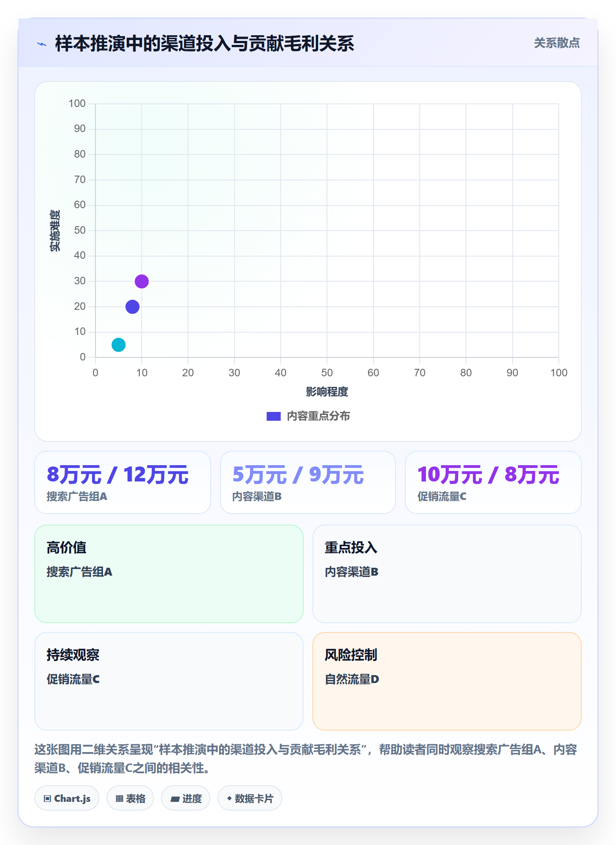616x845 pixels.
Task: Click the 5万元 / 9万元 value text
Action: [x=298, y=474]
